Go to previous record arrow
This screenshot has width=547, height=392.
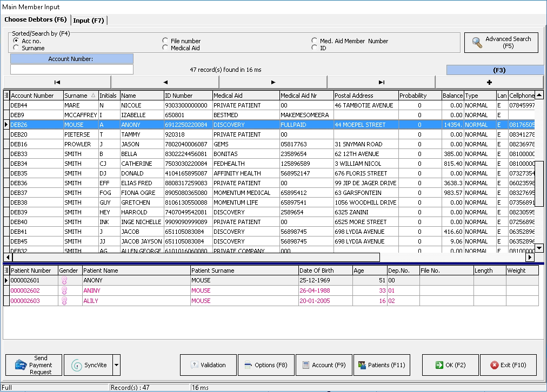(165, 82)
